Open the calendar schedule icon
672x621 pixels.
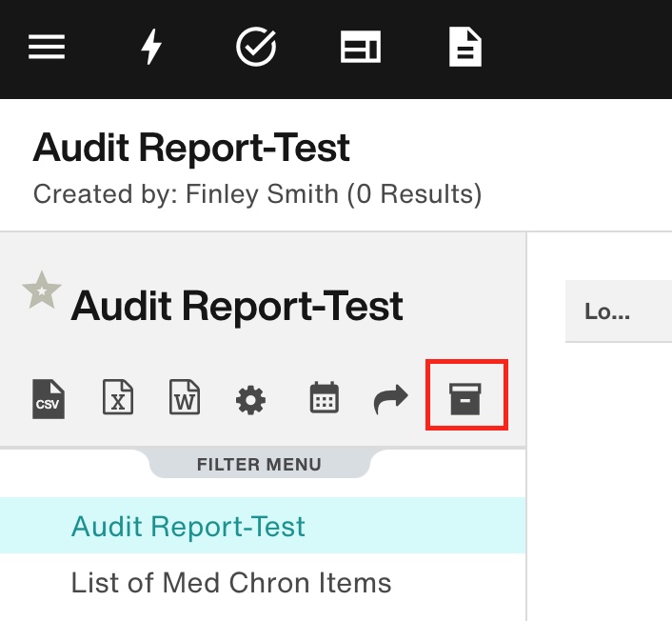click(324, 397)
